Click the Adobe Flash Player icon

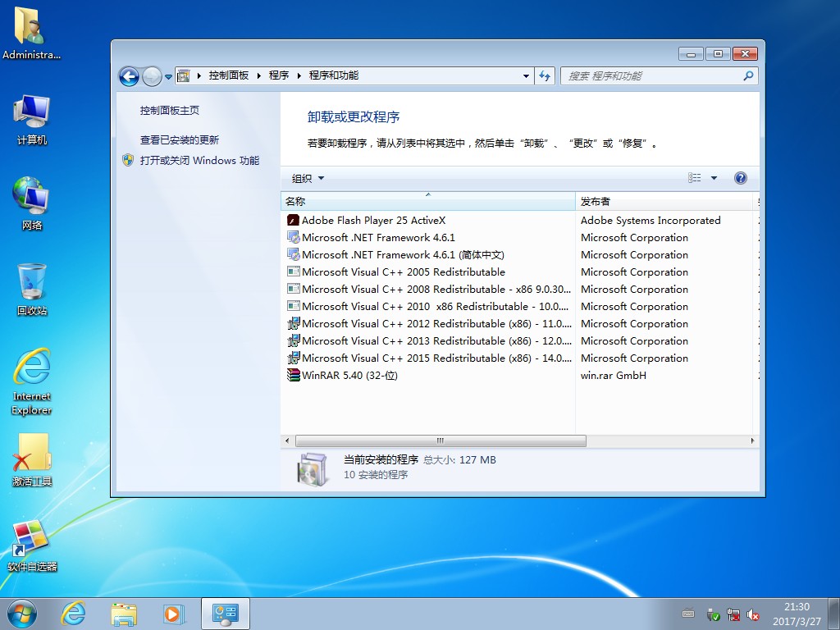tap(293, 220)
